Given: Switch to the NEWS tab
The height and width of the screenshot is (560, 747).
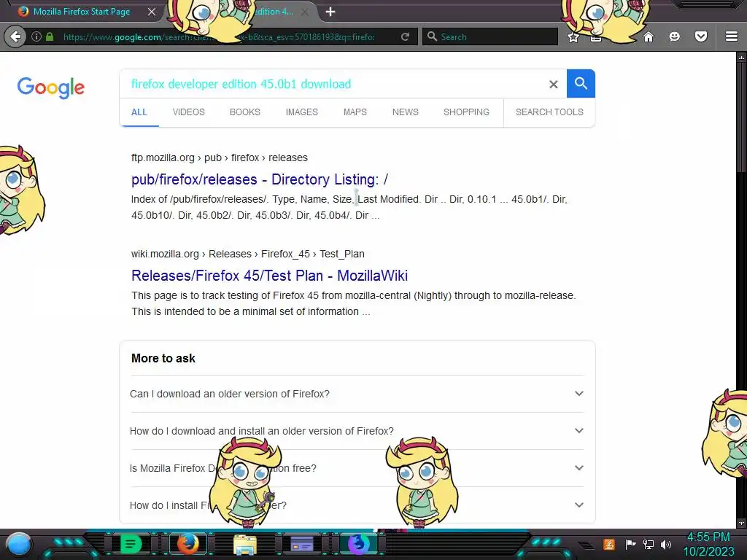Looking at the screenshot, I should pos(406,112).
